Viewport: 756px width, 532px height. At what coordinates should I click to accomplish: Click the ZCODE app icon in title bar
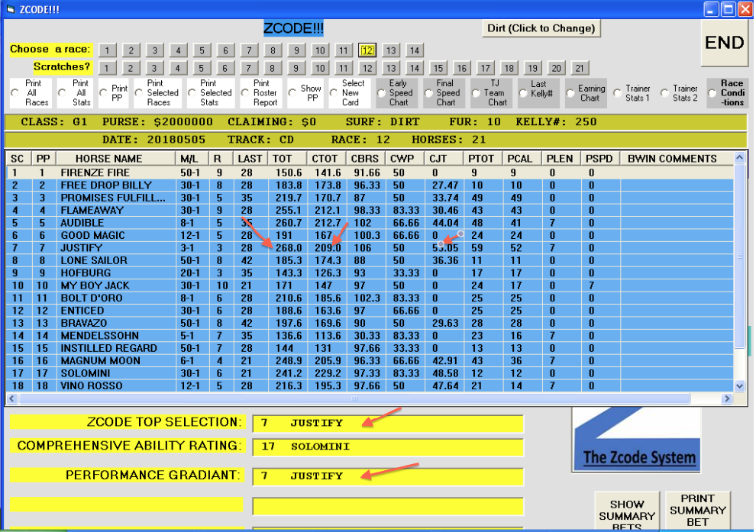click(11, 9)
